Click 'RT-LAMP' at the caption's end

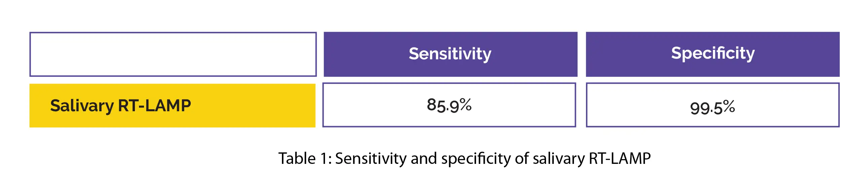[x=620, y=158]
